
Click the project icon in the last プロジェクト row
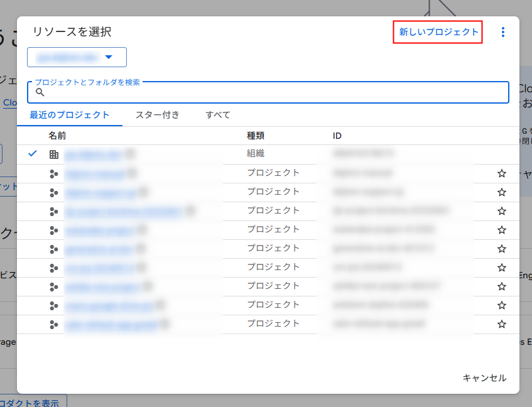click(53, 325)
